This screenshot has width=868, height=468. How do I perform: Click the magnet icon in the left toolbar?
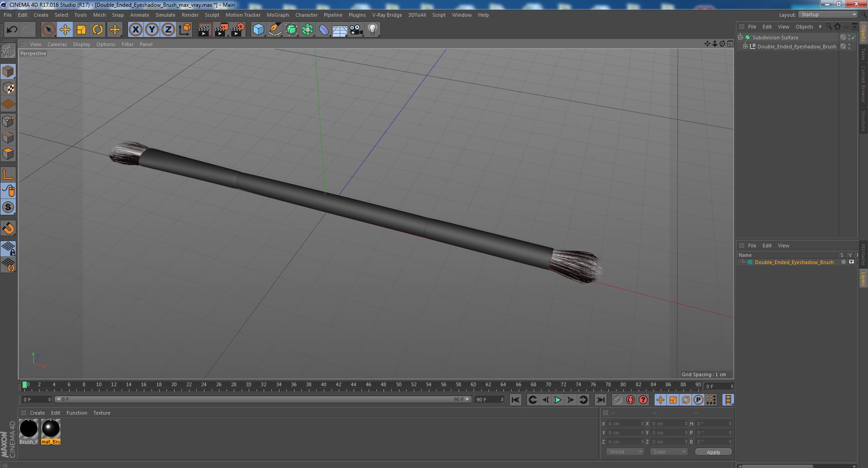point(8,228)
